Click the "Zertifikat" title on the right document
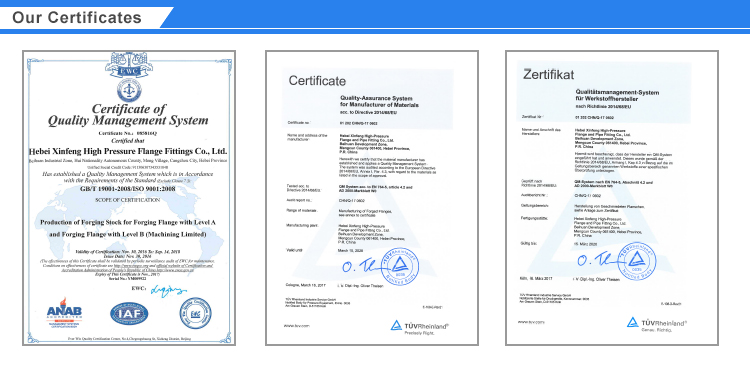Image resolution: width=750 pixels, height=365 pixels. point(549,74)
